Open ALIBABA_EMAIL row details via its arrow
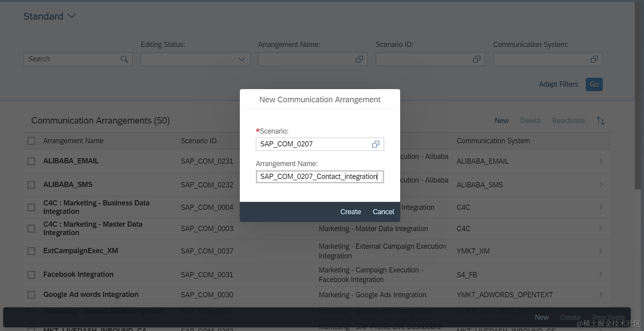Viewport: 644px width, 331px height. click(x=601, y=161)
